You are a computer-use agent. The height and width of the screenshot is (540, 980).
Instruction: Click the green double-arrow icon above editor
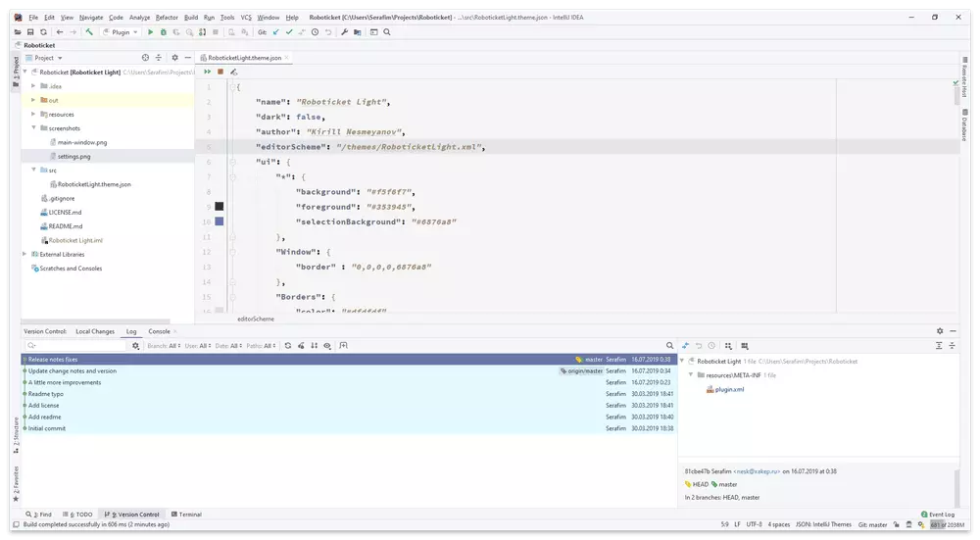(x=207, y=72)
